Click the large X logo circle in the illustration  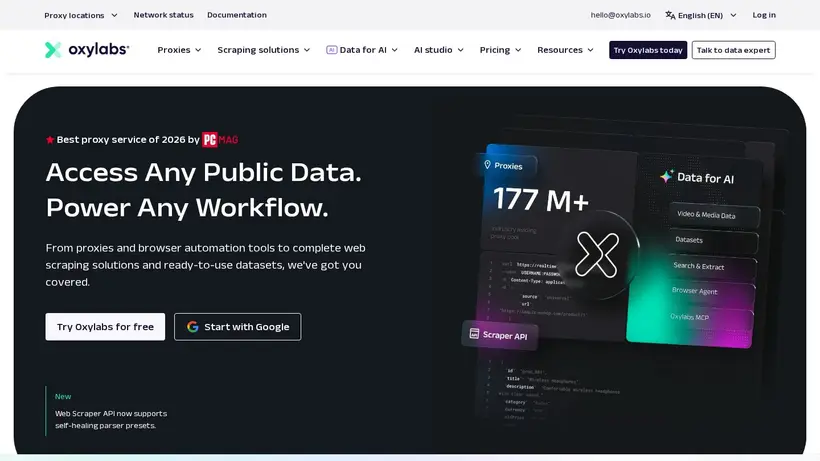click(x=597, y=255)
